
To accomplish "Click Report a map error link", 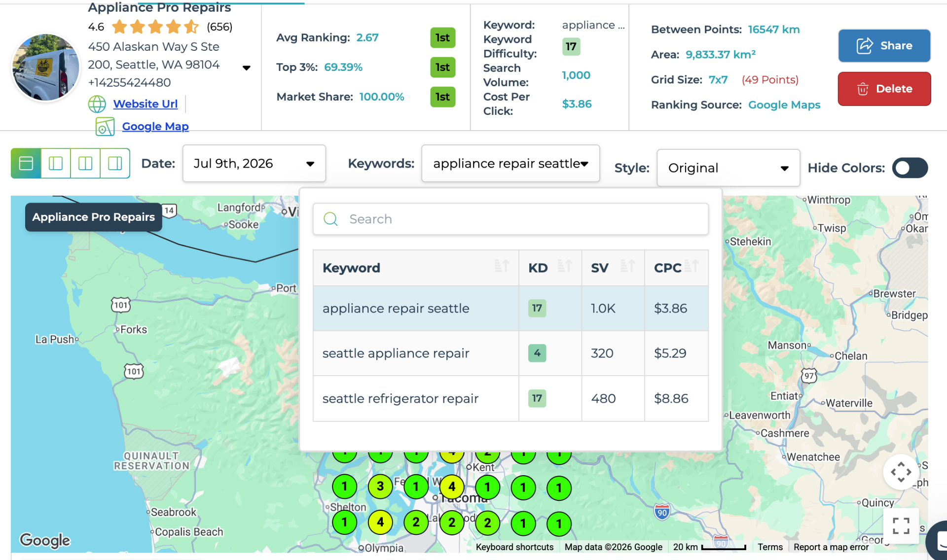I will pos(831,547).
